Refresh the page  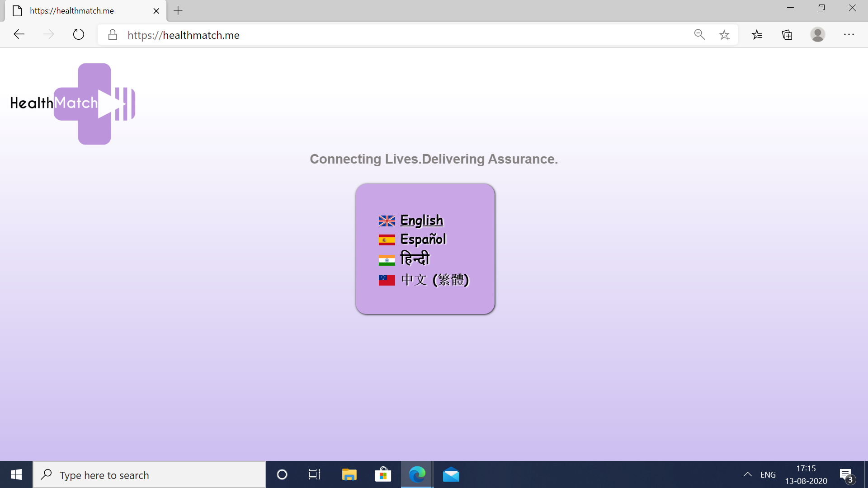pyautogui.click(x=79, y=35)
